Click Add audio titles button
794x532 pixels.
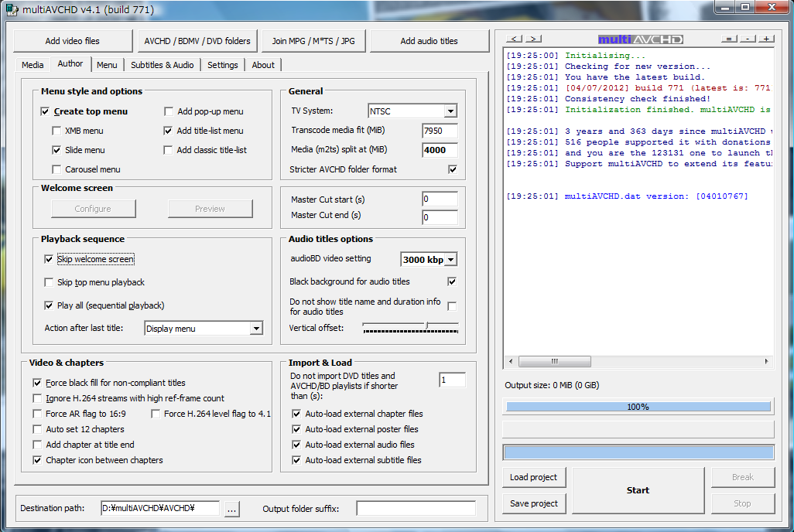click(x=429, y=41)
